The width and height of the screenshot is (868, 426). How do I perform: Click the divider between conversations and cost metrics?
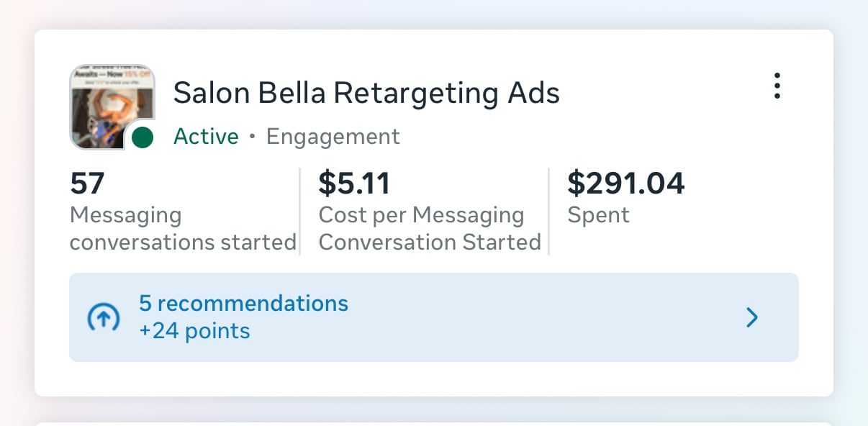(x=299, y=212)
